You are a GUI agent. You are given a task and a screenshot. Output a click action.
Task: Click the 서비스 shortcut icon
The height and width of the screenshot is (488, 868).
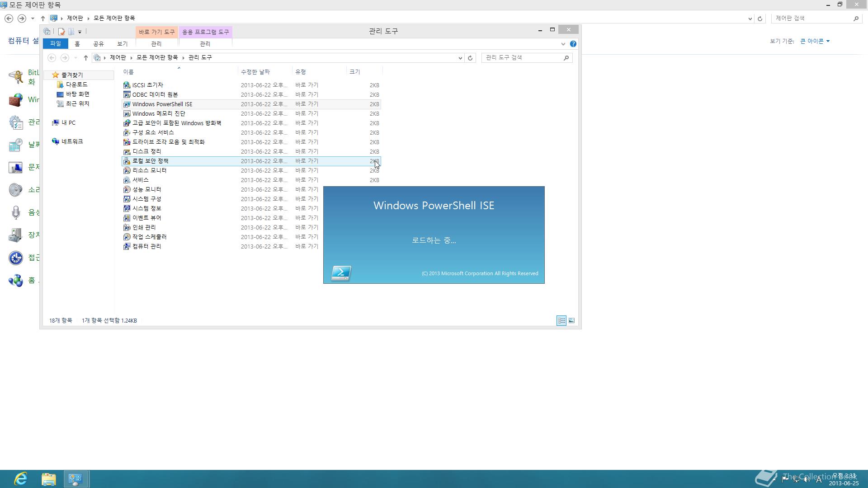pyautogui.click(x=127, y=180)
